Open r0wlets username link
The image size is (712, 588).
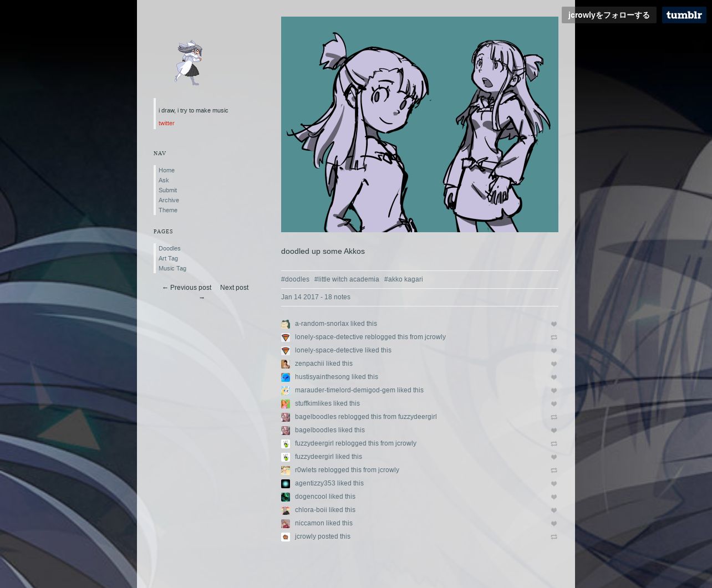pyautogui.click(x=306, y=470)
